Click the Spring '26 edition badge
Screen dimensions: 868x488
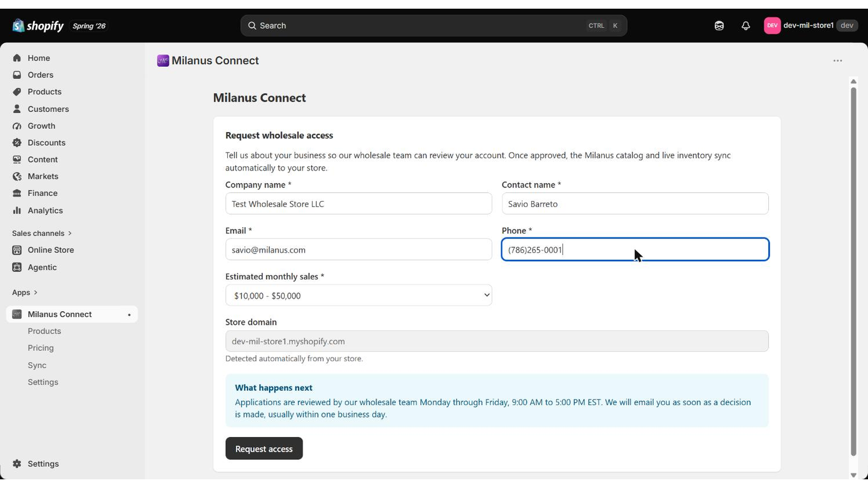pos(89,26)
